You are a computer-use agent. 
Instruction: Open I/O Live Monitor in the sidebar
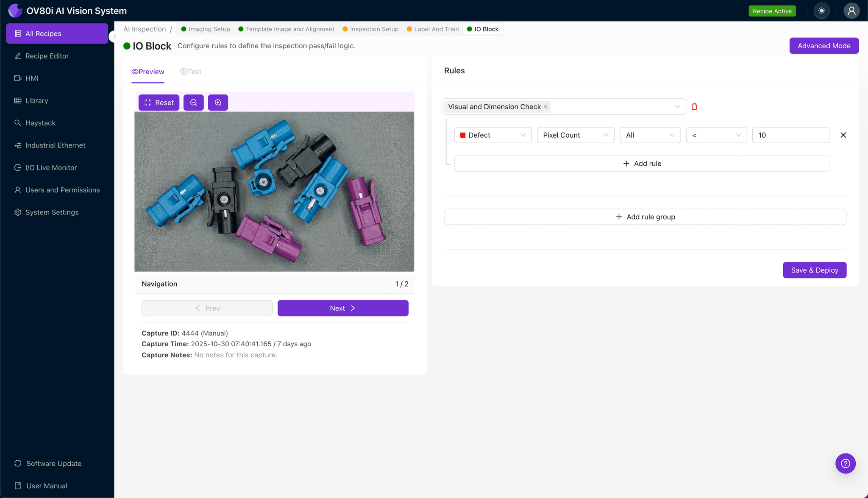[50, 167]
